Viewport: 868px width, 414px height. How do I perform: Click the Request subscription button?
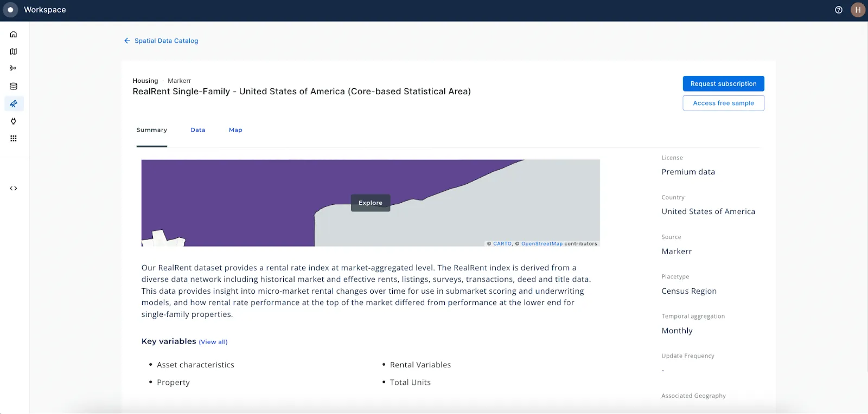723,83
